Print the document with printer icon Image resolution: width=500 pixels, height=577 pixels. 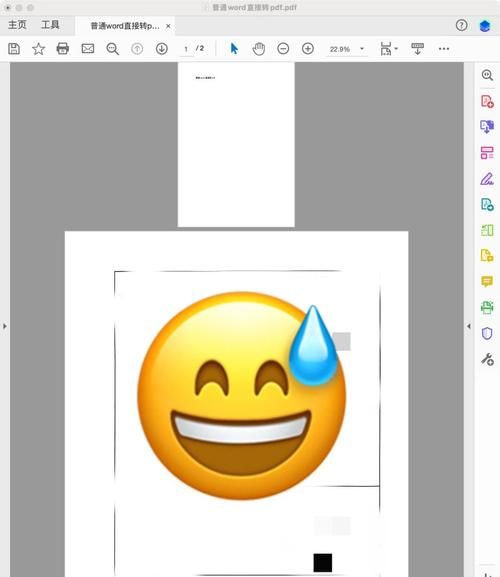point(63,49)
